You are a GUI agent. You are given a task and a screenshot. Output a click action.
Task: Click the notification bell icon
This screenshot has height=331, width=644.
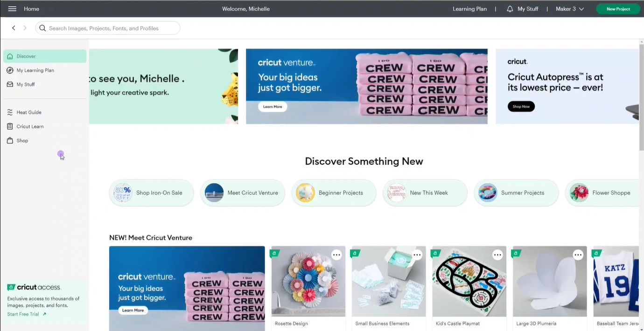[510, 9]
